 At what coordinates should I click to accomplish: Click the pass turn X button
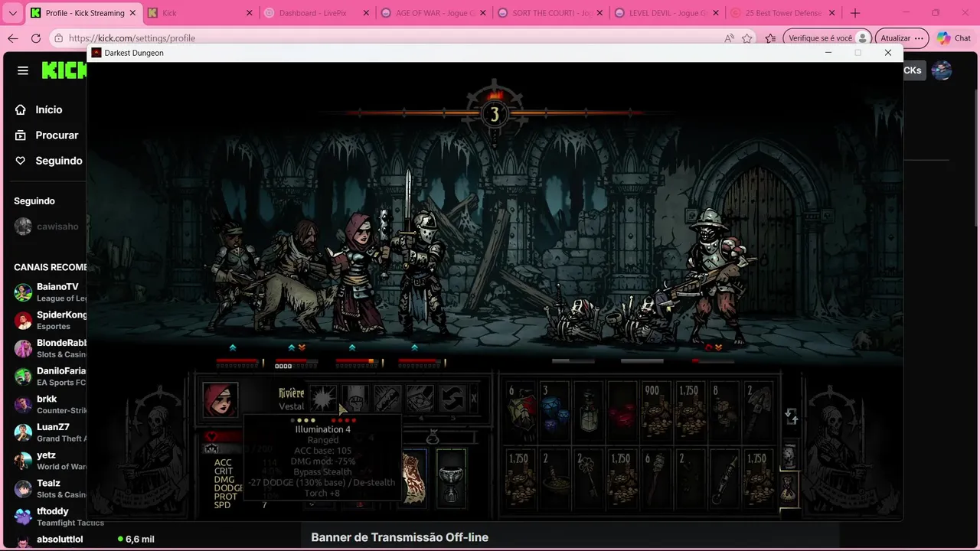tap(474, 398)
